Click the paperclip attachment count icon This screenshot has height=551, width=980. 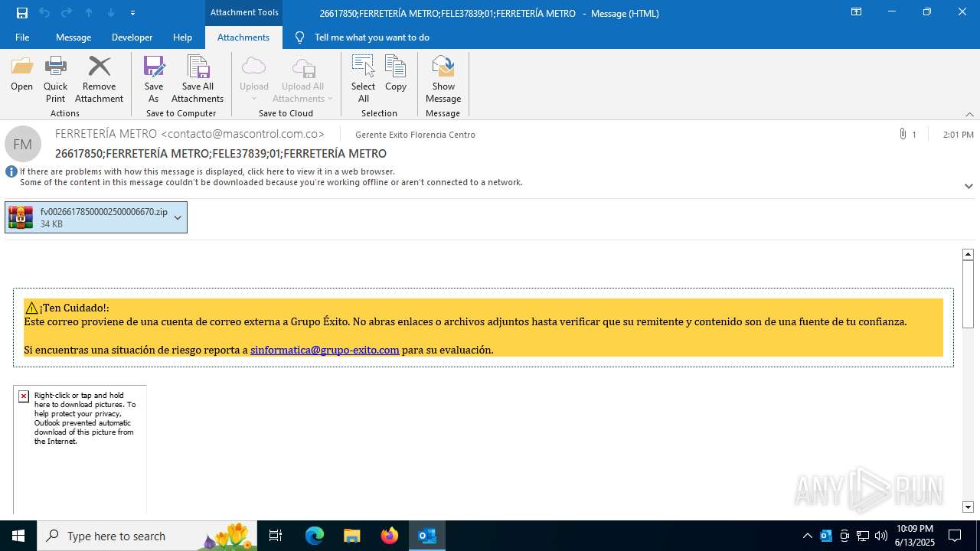click(x=903, y=134)
